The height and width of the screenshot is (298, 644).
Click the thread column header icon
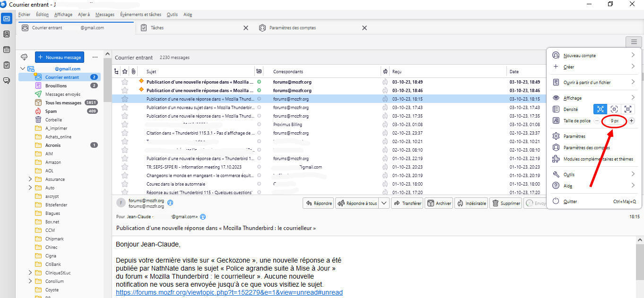[x=117, y=72]
